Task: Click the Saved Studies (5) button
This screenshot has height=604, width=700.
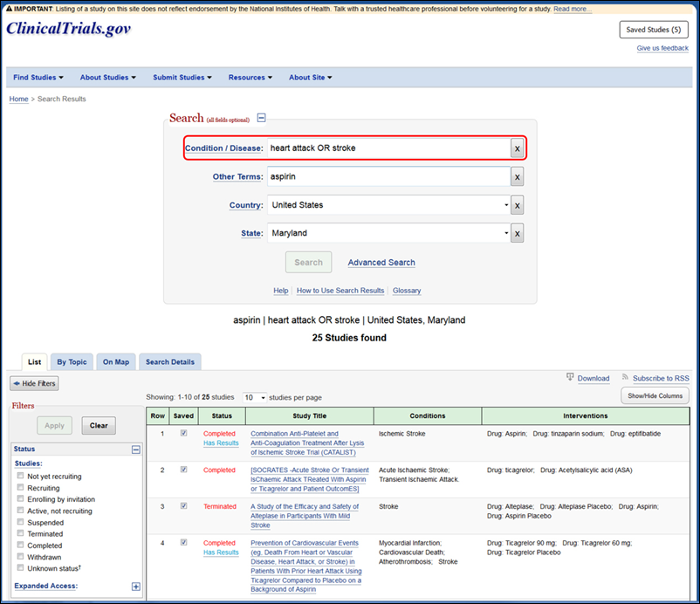Action: click(654, 30)
